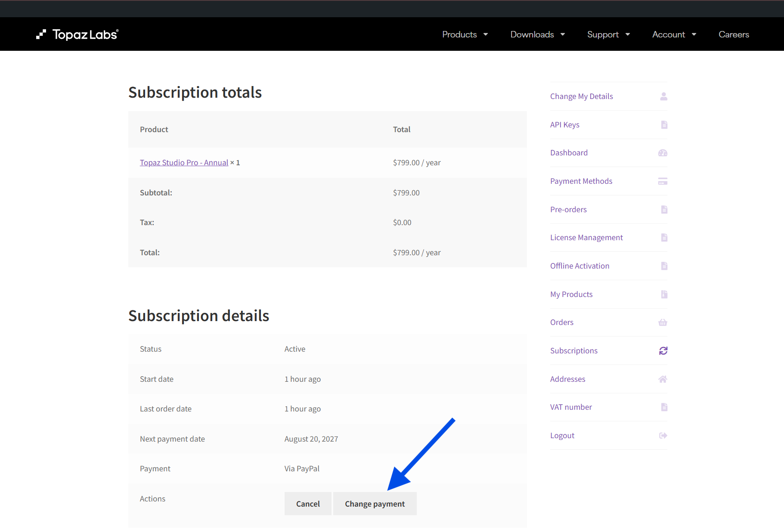This screenshot has height=532, width=784.
Task: Click the Subtotal: label
Action: click(156, 193)
